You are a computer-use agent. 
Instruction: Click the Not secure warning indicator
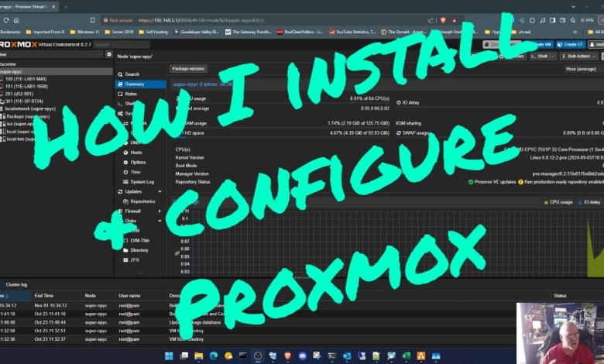[118, 20]
